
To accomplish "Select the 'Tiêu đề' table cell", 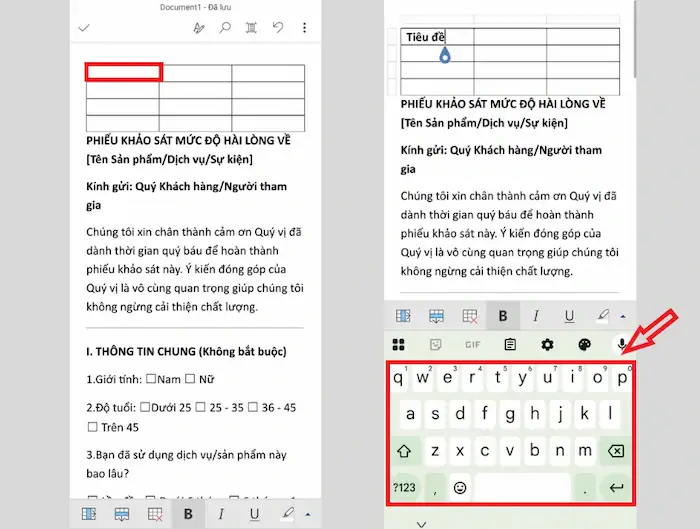I will tap(437, 37).
